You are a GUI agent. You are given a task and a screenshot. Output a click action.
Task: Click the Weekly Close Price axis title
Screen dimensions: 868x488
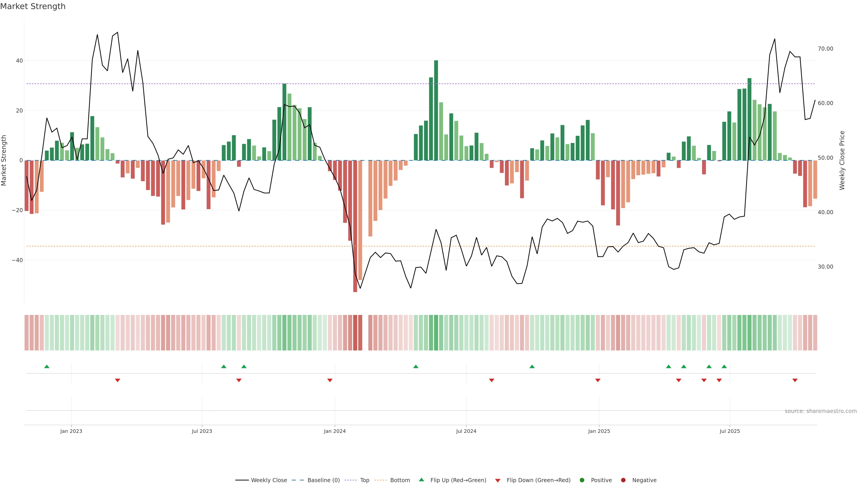coord(842,160)
